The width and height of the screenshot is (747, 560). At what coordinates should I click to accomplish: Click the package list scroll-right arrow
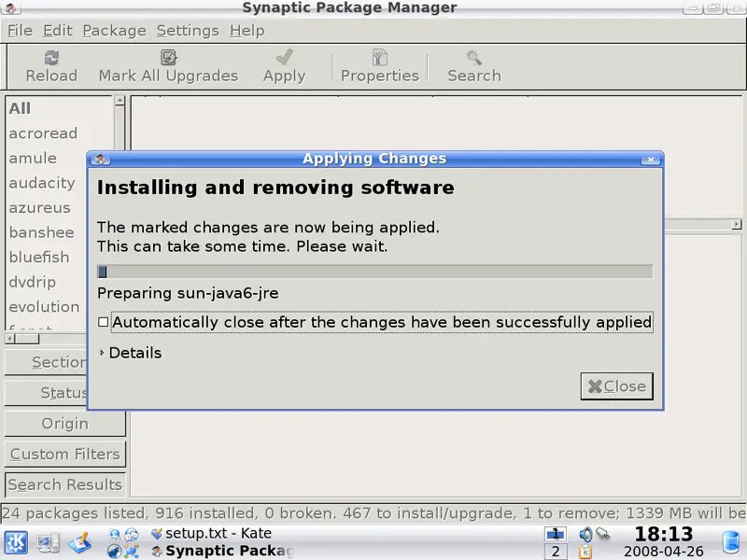click(x=737, y=224)
